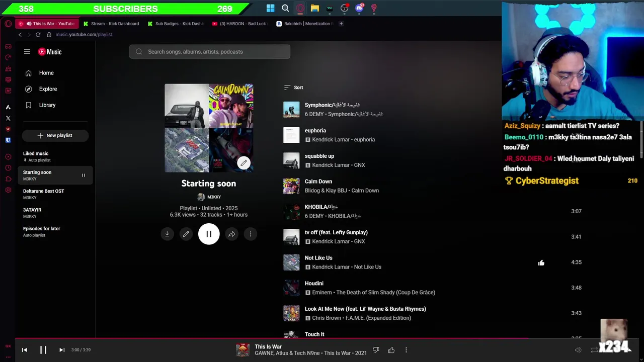This screenshot has width=644, height=362.
Task: Click the now playing album art thumbnail
Action: [x=243, y=350]
